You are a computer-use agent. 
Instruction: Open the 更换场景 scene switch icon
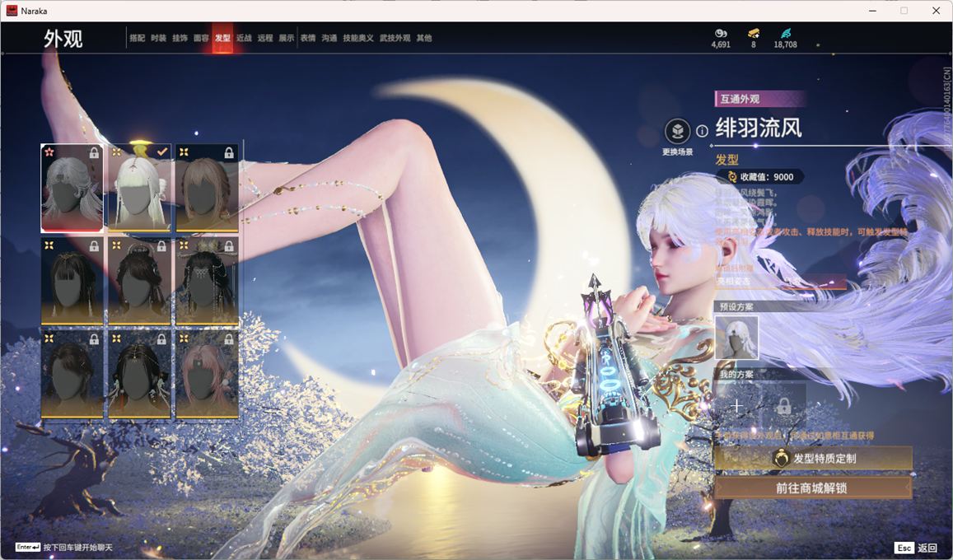click(x=677, y=131)
